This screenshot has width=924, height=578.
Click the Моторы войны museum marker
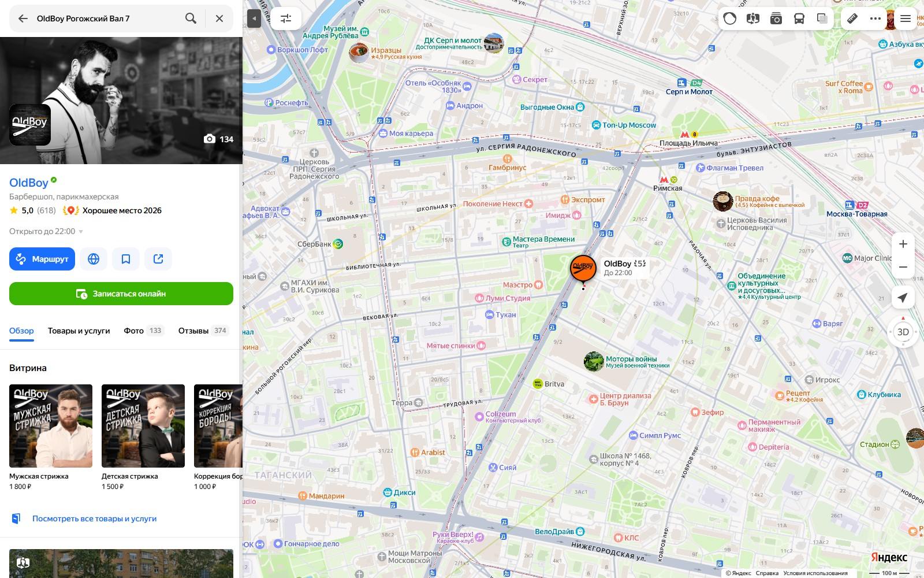pyautogui.click(x=594, y=362)
